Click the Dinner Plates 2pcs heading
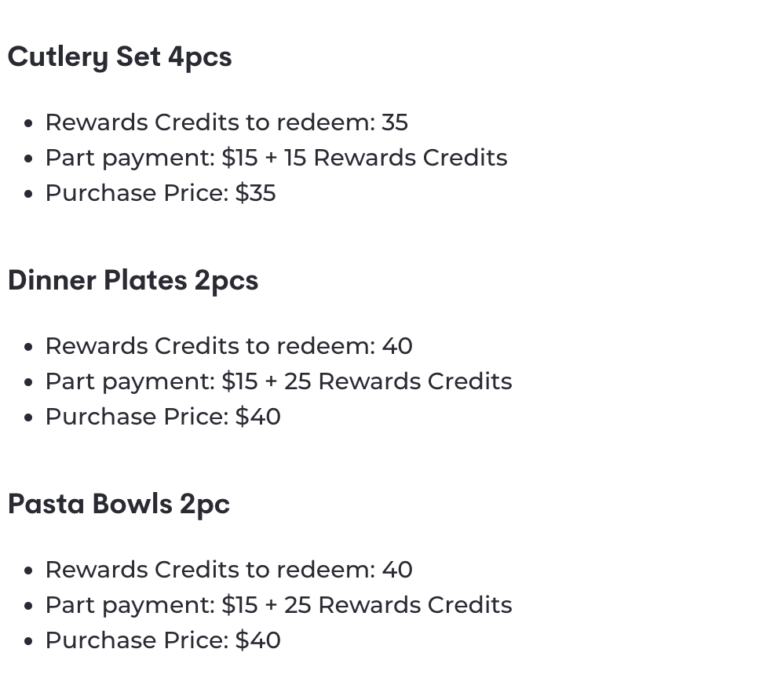774x700 pixels. coord(133,281)
